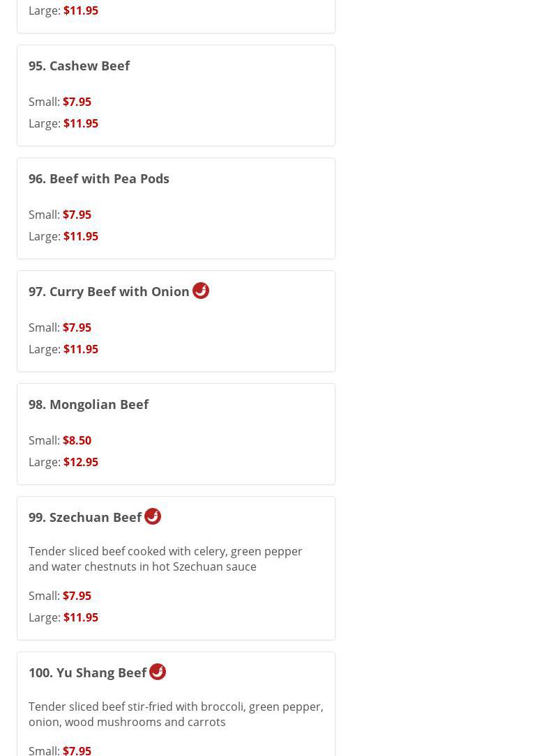The height and width of the screenshot is (756, 537).
Task: Click the Szechuan Beef description text
Action: (165, 559)
